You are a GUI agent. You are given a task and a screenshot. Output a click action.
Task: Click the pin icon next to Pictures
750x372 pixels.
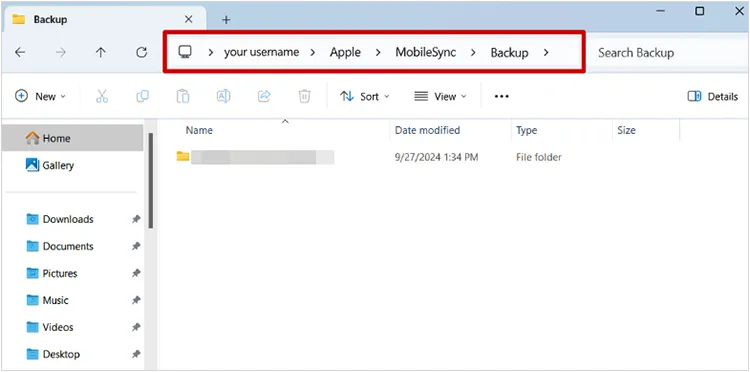136,273
